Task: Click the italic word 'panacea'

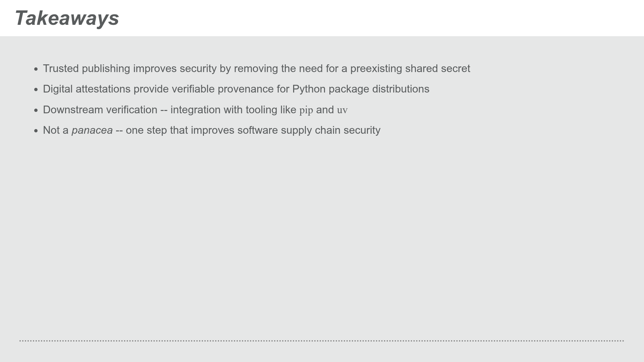Action: click(x=92, y=130)
